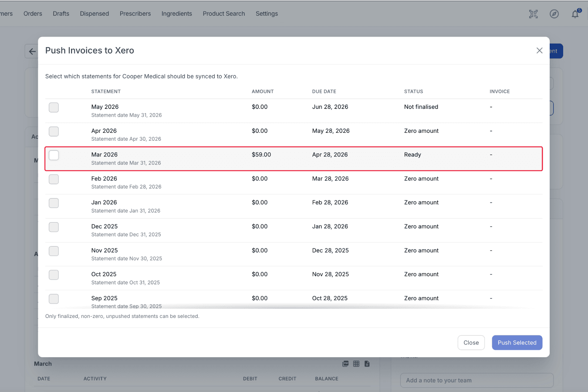Screen dimensions: 588x392
Task: Click Zero amount status in Feb 2026 row
Action: (421, 179)
